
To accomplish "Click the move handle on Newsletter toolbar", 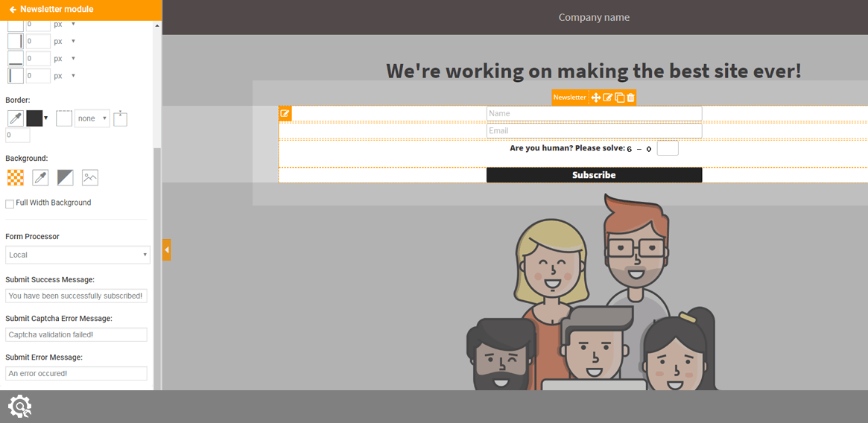I will point(595,98).
